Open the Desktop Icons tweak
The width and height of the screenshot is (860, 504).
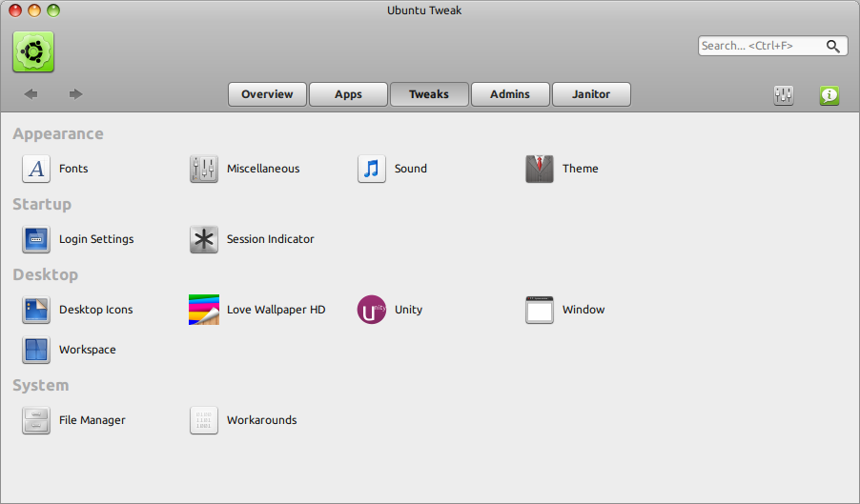[x=36, y=310]
